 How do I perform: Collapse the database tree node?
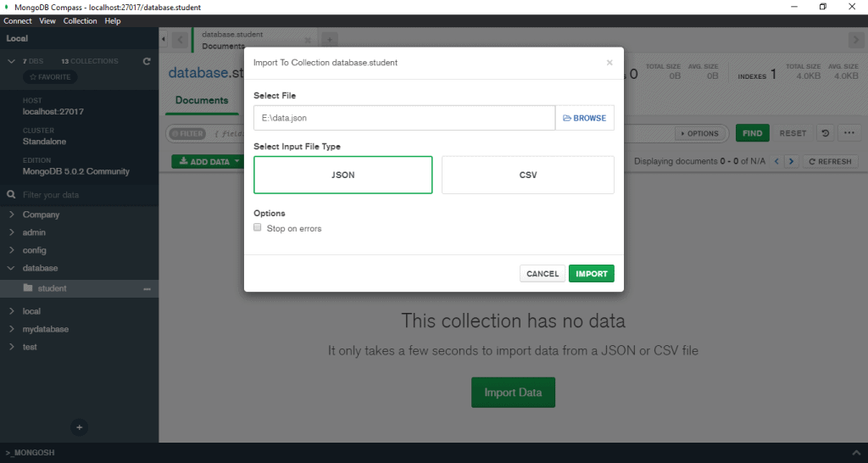click(11, 268)
